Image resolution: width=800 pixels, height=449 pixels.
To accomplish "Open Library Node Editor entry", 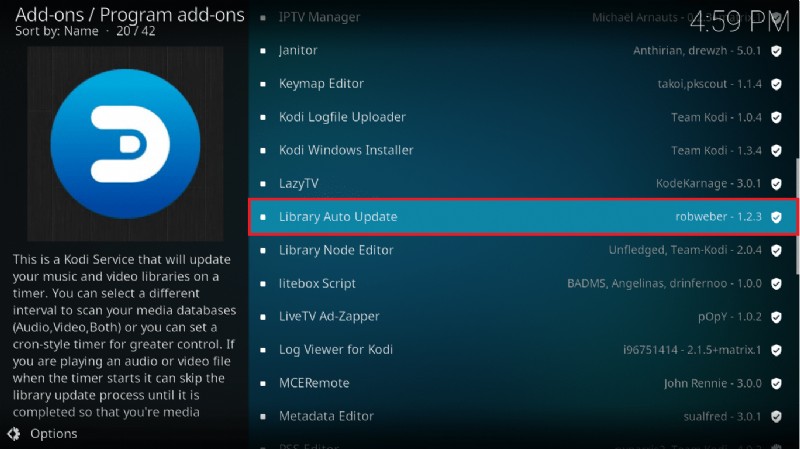I will click(x=522, y=250).
